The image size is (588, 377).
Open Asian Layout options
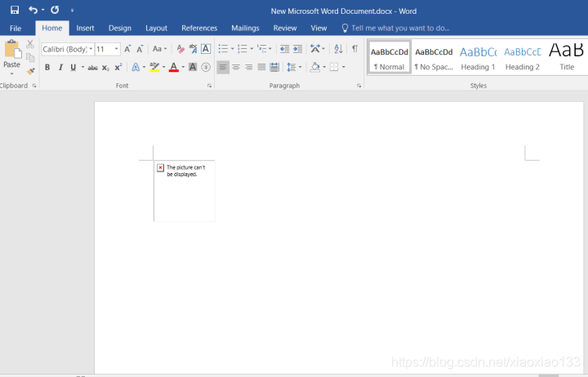[317, 49]
